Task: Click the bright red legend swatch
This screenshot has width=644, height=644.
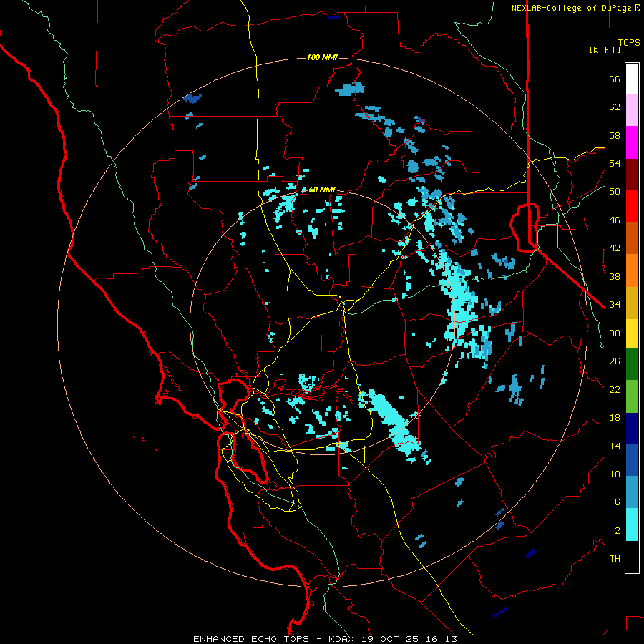Action: (632, 206)
